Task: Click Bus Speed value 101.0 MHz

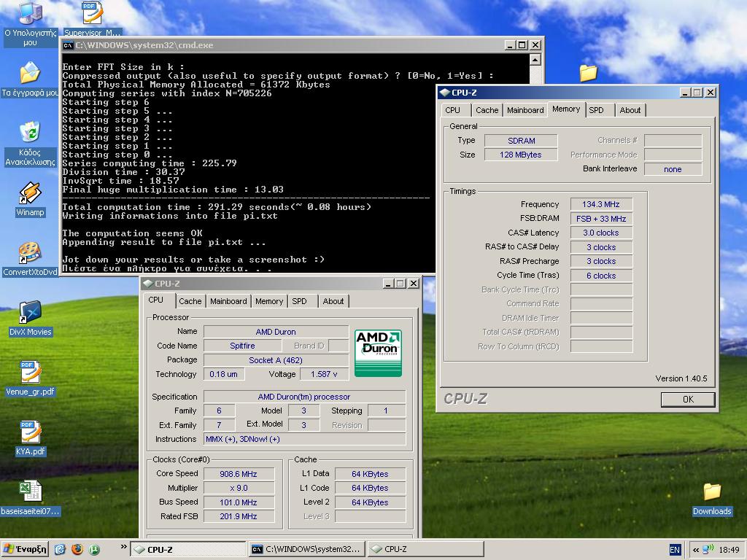Action: pos(239,502)
